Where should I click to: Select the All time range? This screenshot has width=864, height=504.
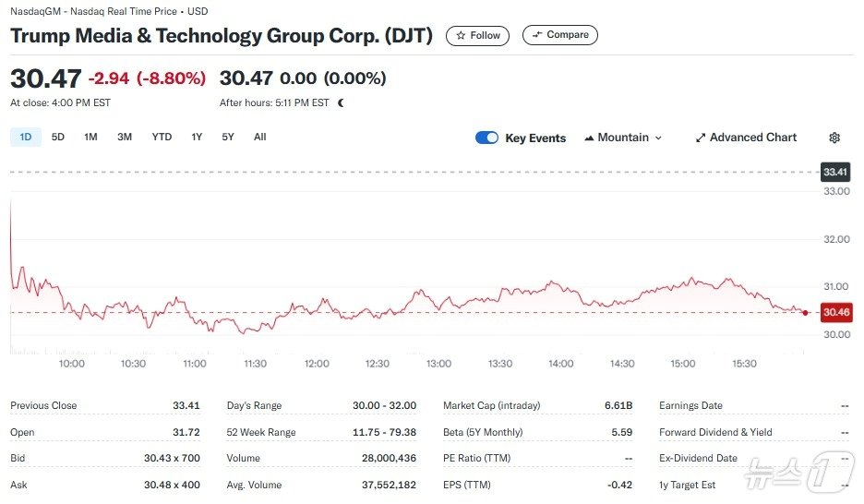pyautogui.click(x=260, y=137)
